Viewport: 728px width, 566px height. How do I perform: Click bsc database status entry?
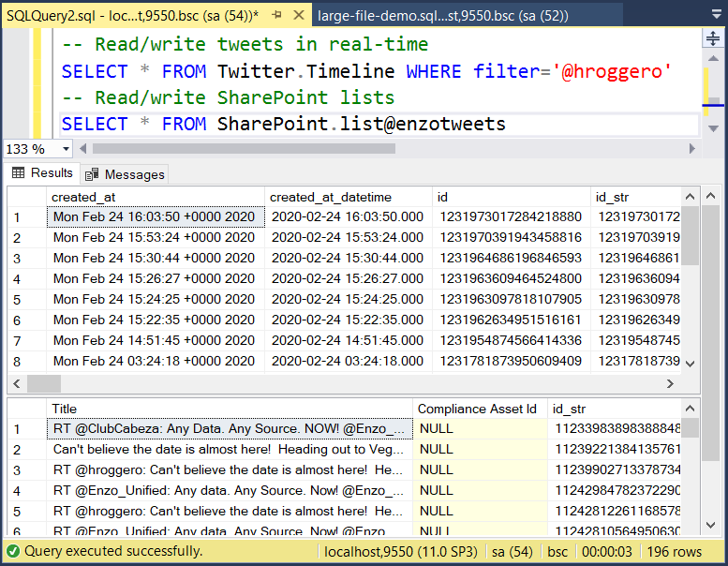coord(557,552)
